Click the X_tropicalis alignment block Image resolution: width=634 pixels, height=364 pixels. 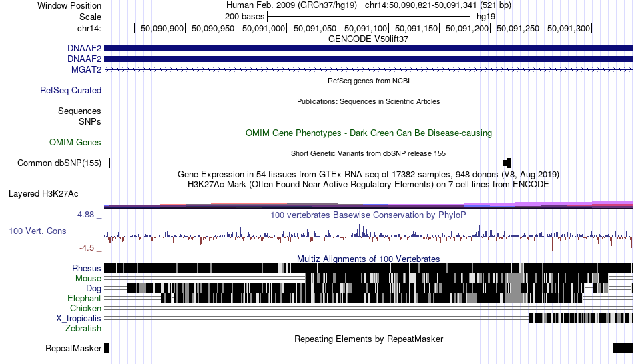[581, 318]
